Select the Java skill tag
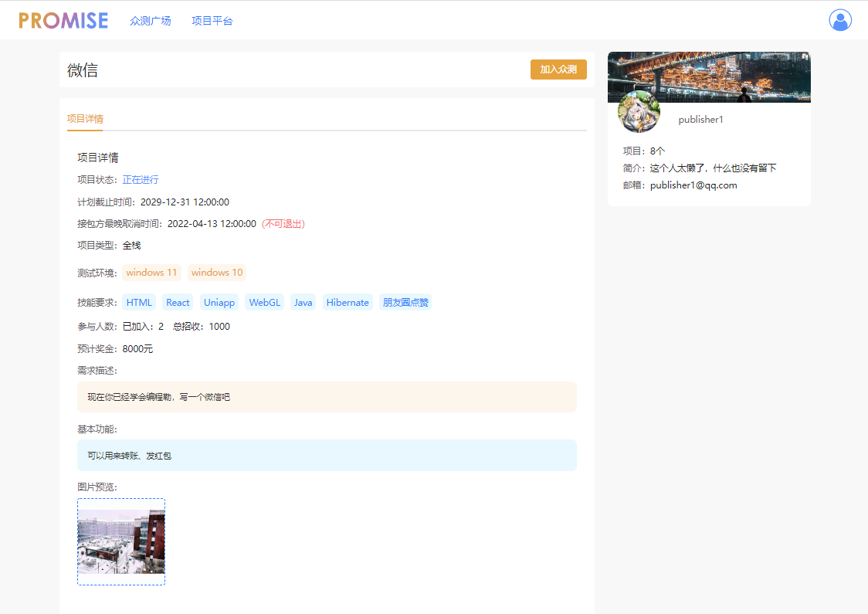The image size is (868, 614). pos(303,302)
